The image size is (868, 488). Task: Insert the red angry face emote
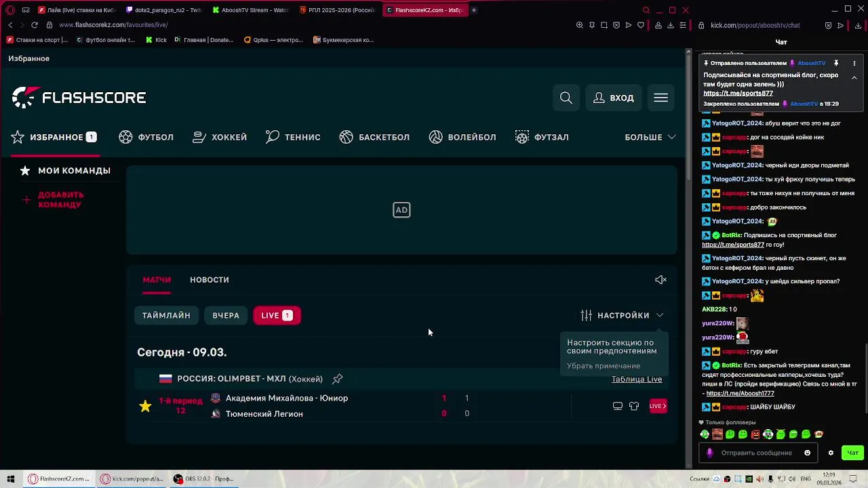coord(755,434)
